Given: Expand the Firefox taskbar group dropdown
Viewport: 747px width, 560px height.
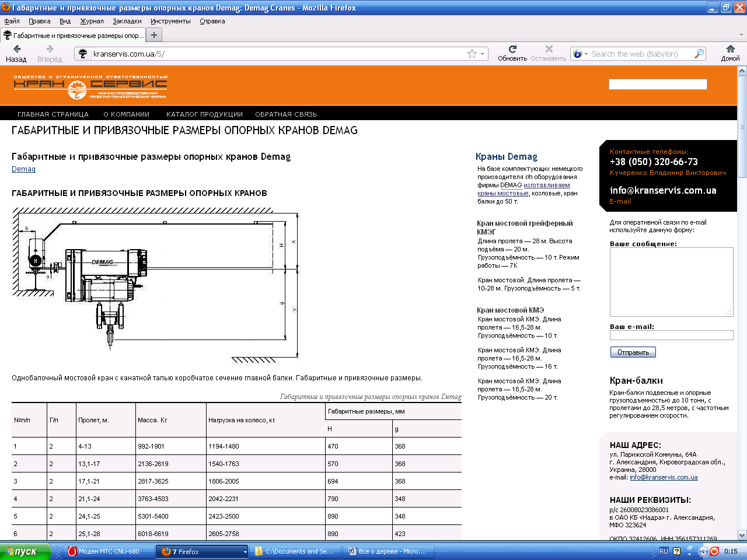Looking at the screenshot, I should click(x=245, y=552).
